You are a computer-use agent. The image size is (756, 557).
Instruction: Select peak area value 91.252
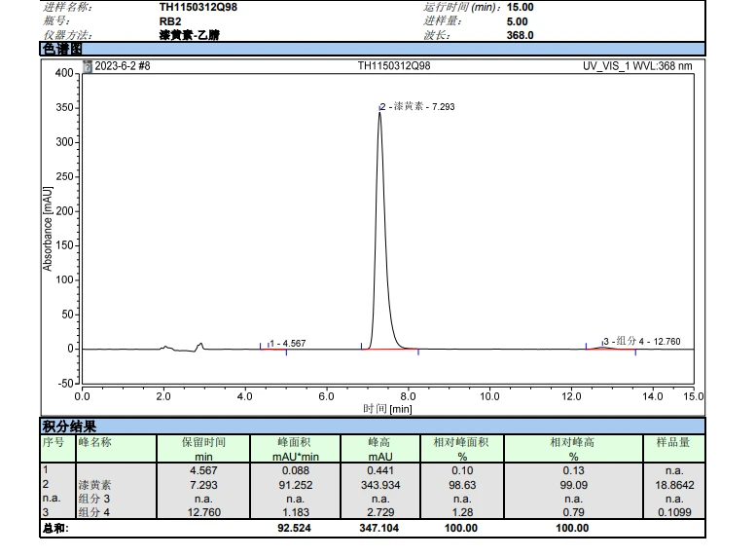coord(296,485)
